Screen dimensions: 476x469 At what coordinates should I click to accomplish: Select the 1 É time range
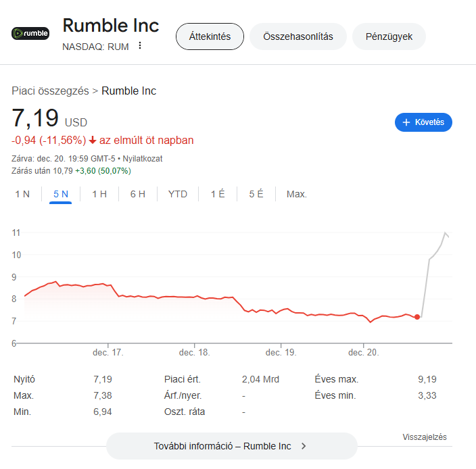point(218,194)
